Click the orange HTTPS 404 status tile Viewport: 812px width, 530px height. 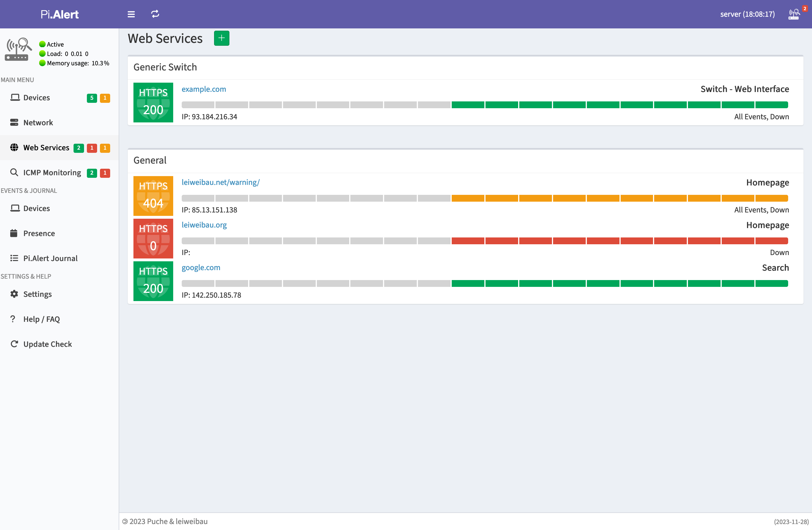pos(153,195)
